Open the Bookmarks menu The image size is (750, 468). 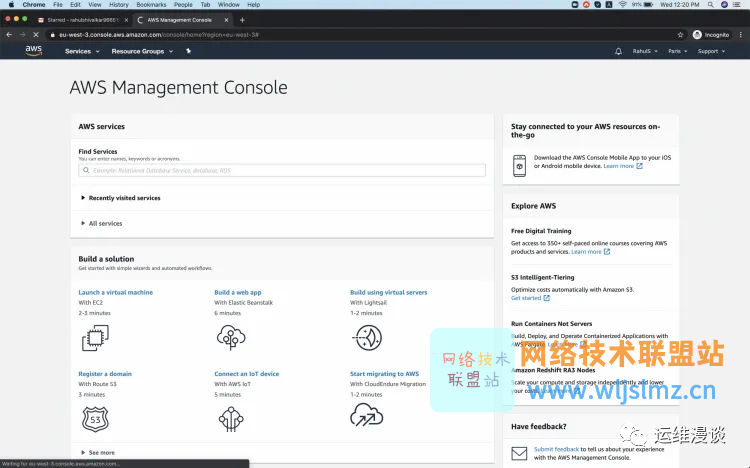(151, 4)
